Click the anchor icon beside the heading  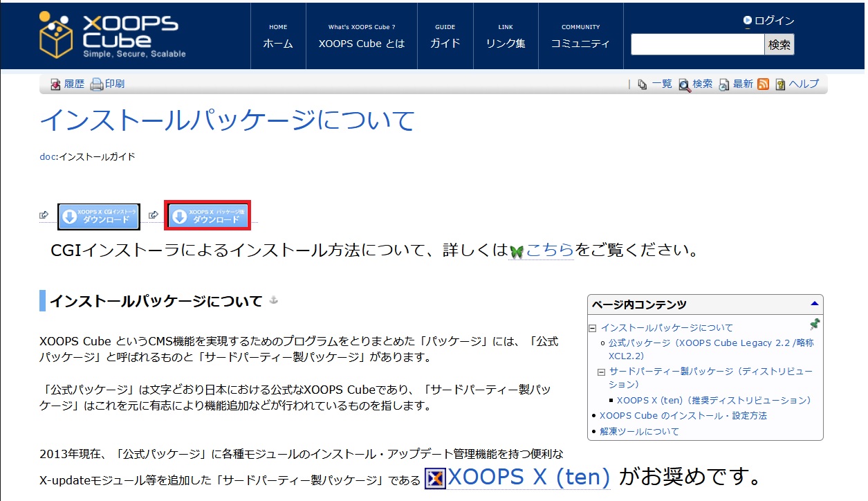point(273,300)
